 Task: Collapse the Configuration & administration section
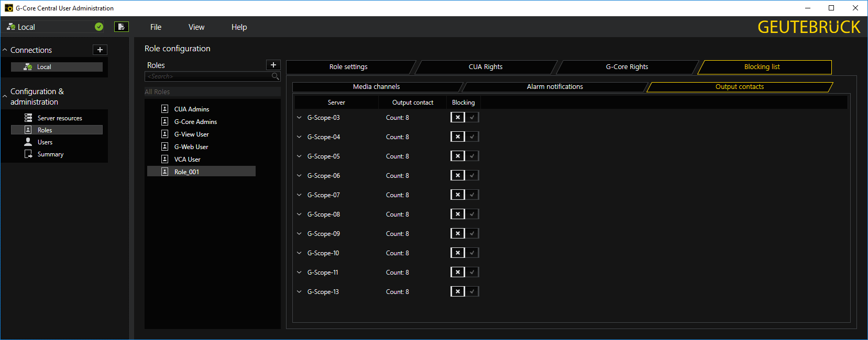tap(5, 96)
